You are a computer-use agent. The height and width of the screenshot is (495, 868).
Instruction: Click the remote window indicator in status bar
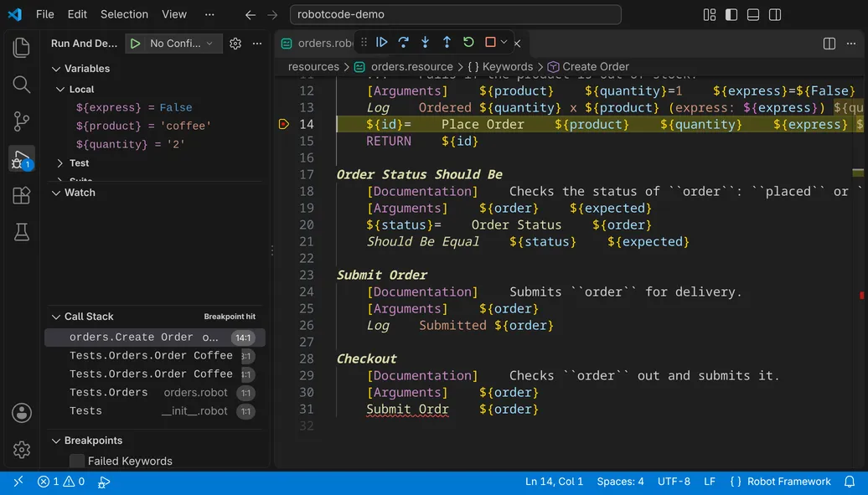18,482
